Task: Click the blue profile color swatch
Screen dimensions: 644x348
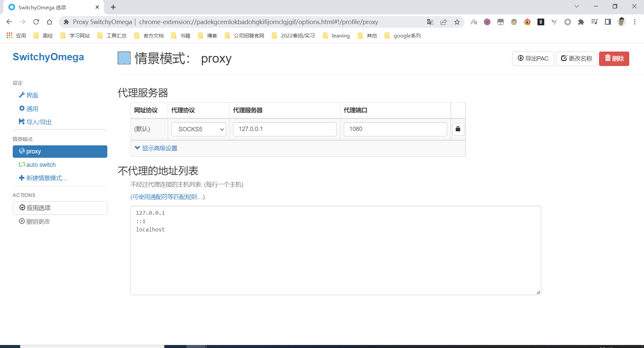Action: 124,58
